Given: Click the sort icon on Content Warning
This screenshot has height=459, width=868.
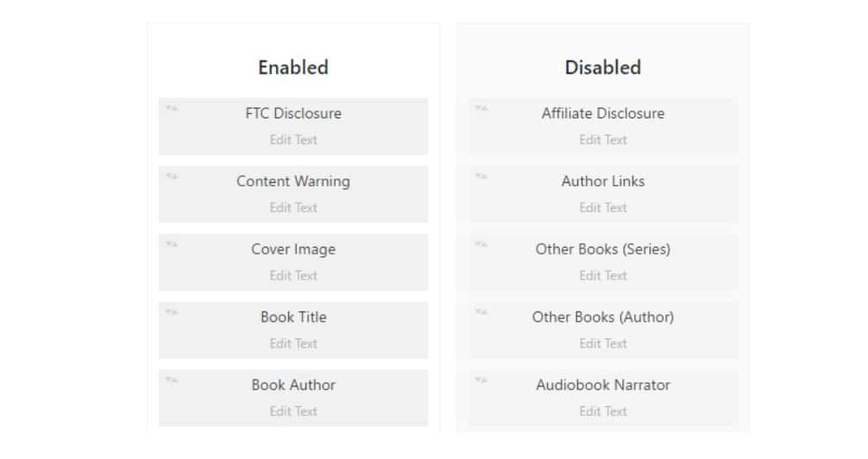Looking at the screenshot, I should pos(172,176).
